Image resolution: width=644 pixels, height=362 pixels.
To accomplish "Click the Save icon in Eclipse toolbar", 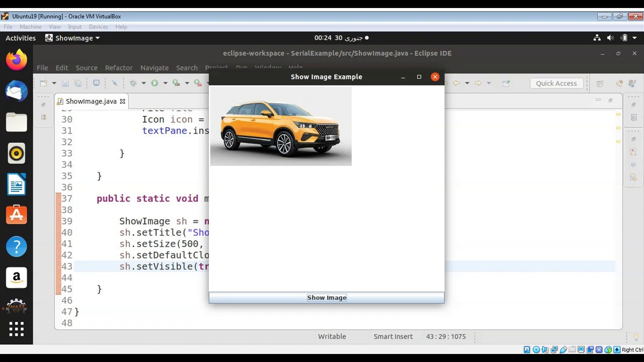I will coord(65,83).
